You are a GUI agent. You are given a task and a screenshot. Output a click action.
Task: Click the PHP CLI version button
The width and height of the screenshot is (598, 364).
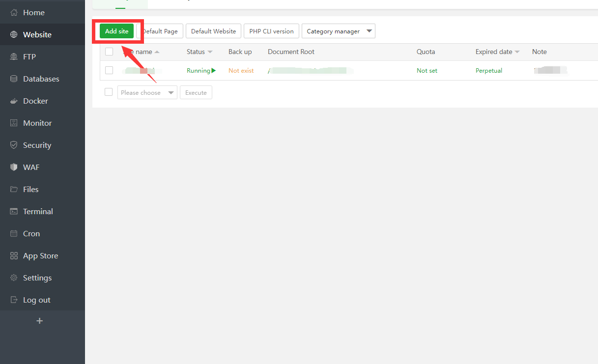pyautogui.click(x=271, y=31)
